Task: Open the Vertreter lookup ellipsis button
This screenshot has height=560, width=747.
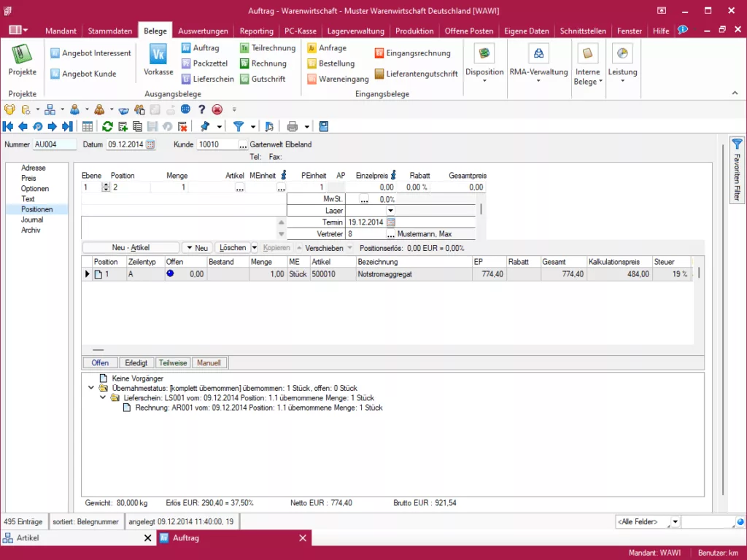Action: tap(391, 234)
